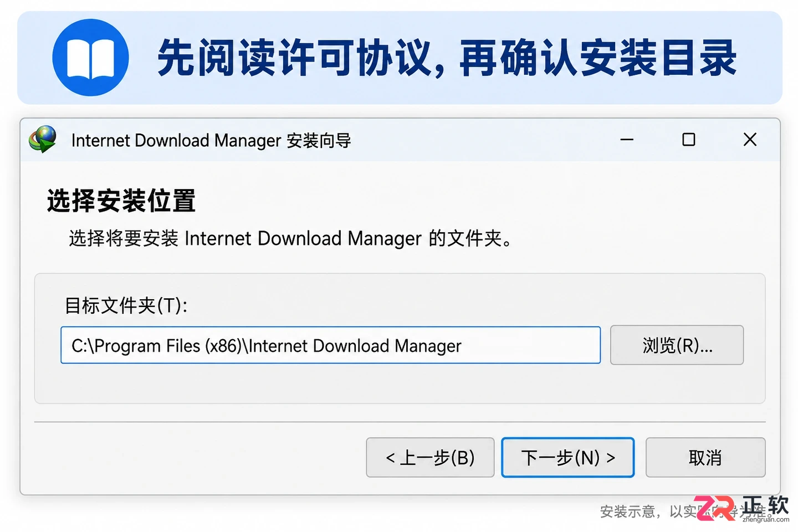Image resolution: width=798 pixels, height=532 pixels.
Task: Click the blue open book icon
Action: pos(90,58)
